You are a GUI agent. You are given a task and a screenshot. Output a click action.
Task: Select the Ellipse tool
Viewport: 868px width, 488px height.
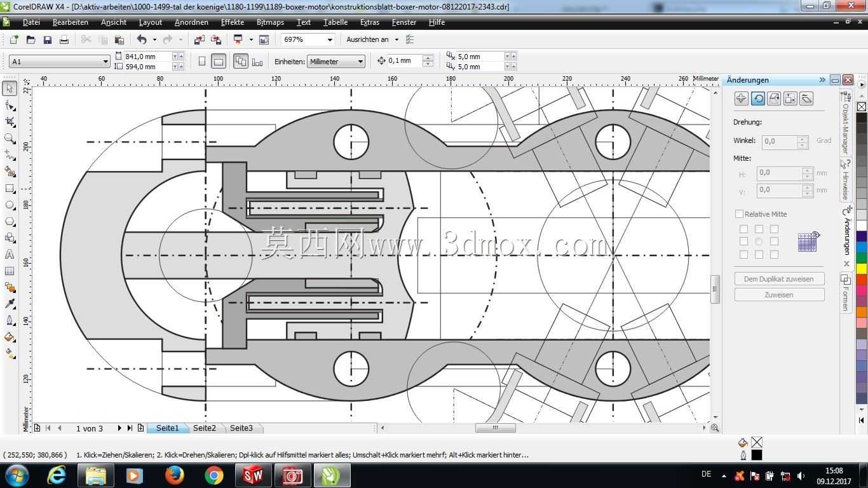pos(10,205)
